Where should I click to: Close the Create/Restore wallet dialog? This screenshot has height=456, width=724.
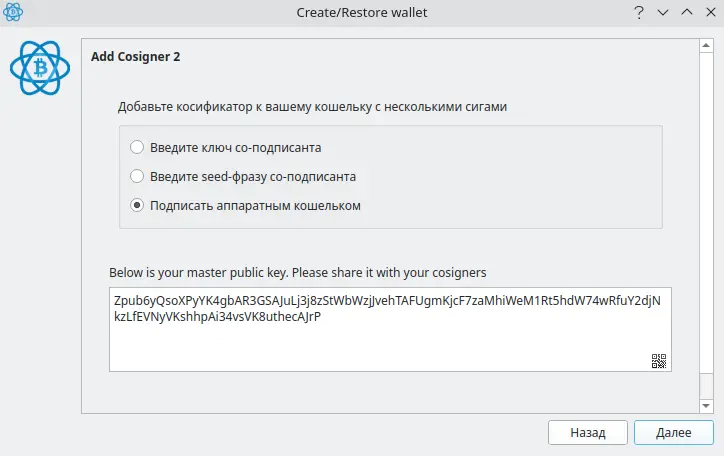click(711, 12)
